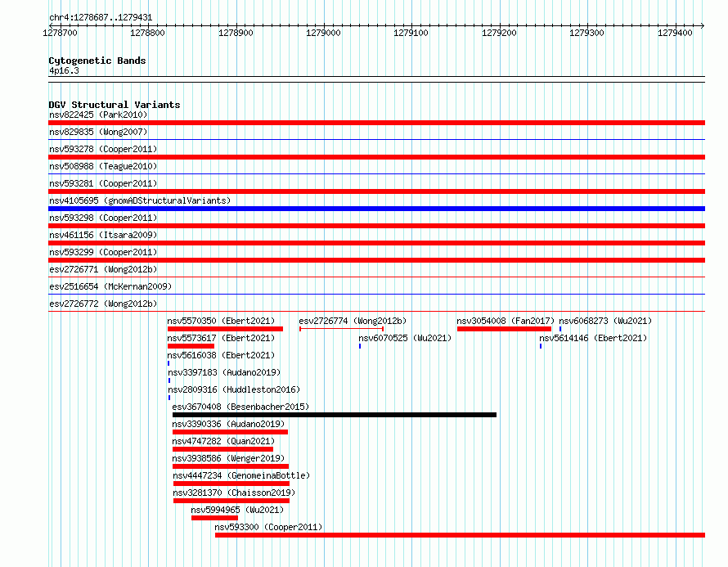This screenshot has width=728, height=567.
Task: Click ruler position 1279400
Action: pos(675,33)
